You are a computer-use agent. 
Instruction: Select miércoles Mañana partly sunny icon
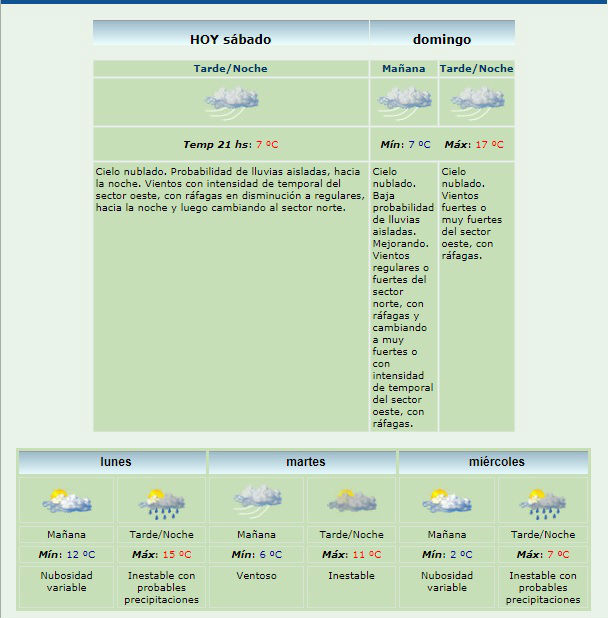pyautogui.click(x=447, y=500)
